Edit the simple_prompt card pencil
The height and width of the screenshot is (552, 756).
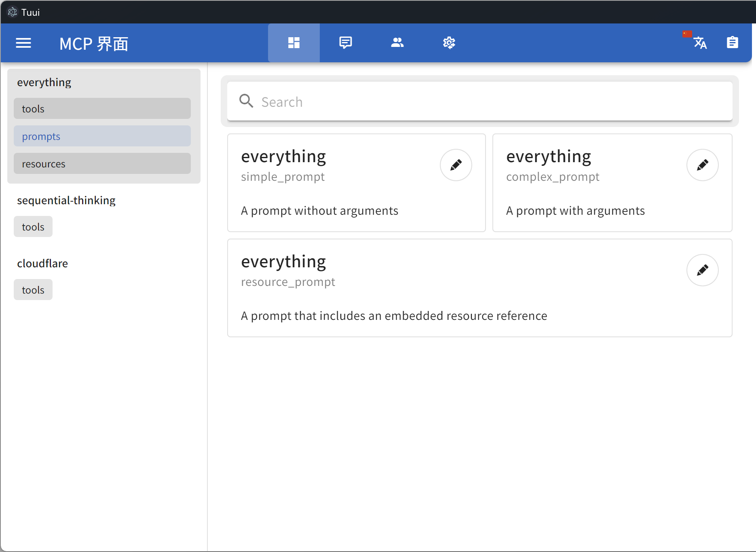click(x=456, y=165)
